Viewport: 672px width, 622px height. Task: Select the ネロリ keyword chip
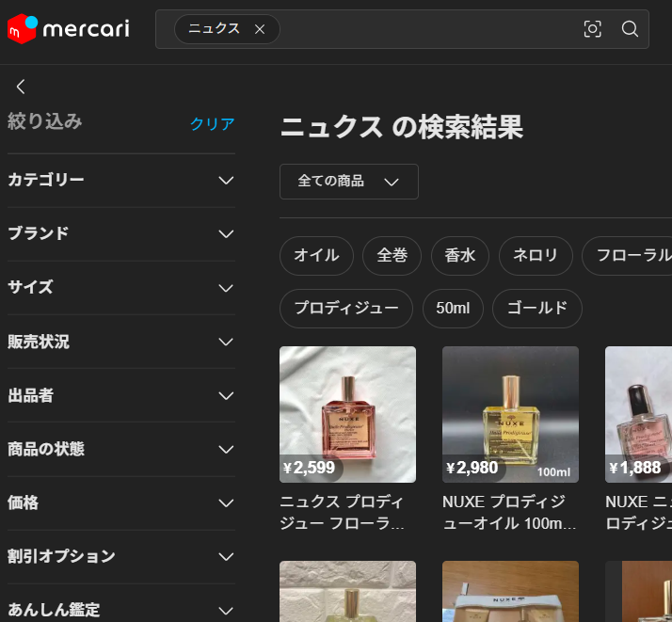(536, 256)
